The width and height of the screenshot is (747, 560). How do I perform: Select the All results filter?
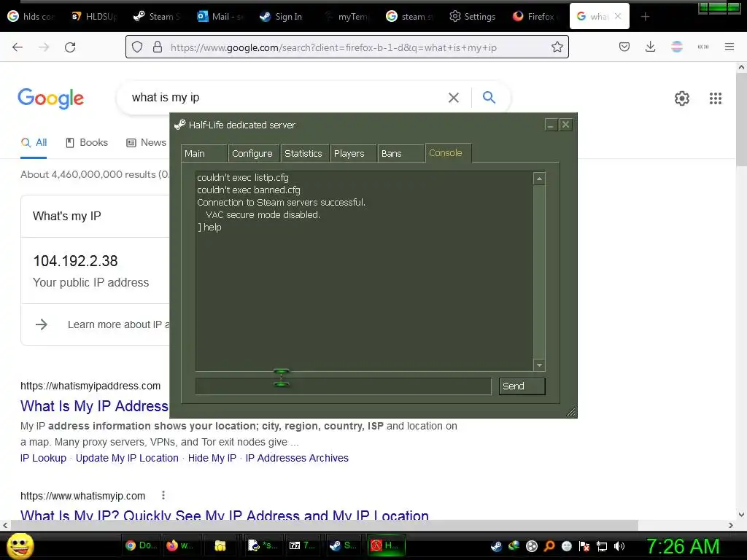(34, 142)
